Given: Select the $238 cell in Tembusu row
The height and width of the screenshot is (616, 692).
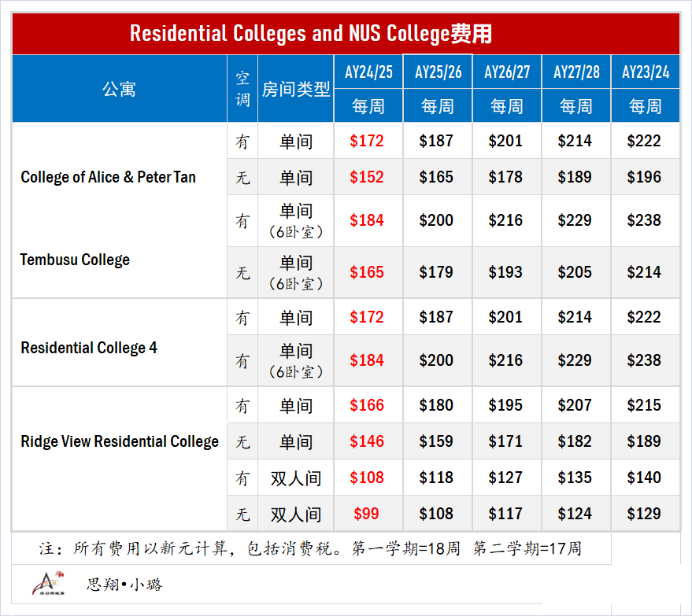Looking at the screenshot, I should (644, 220).
